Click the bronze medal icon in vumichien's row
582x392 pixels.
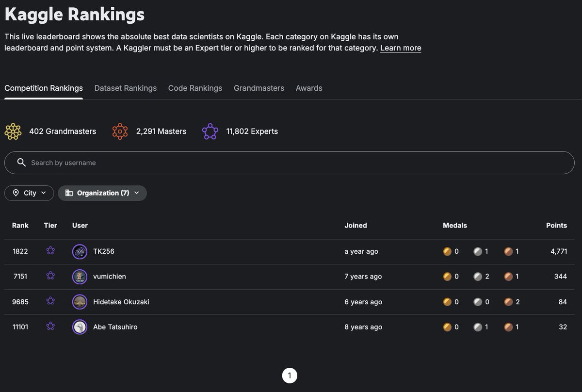point(508,277)
